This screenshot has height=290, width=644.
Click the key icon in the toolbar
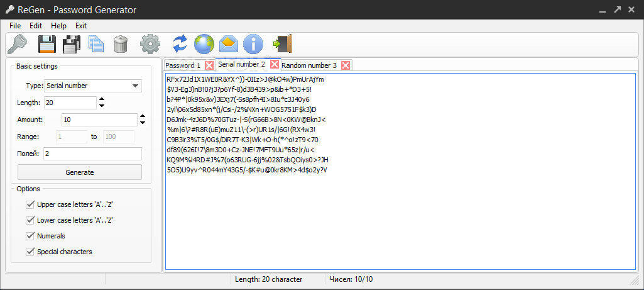[x=17, y=43]
